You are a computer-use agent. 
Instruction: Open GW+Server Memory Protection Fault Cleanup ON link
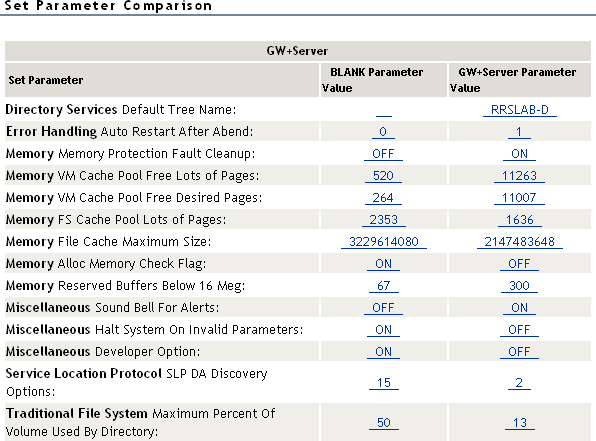point(519,154)
